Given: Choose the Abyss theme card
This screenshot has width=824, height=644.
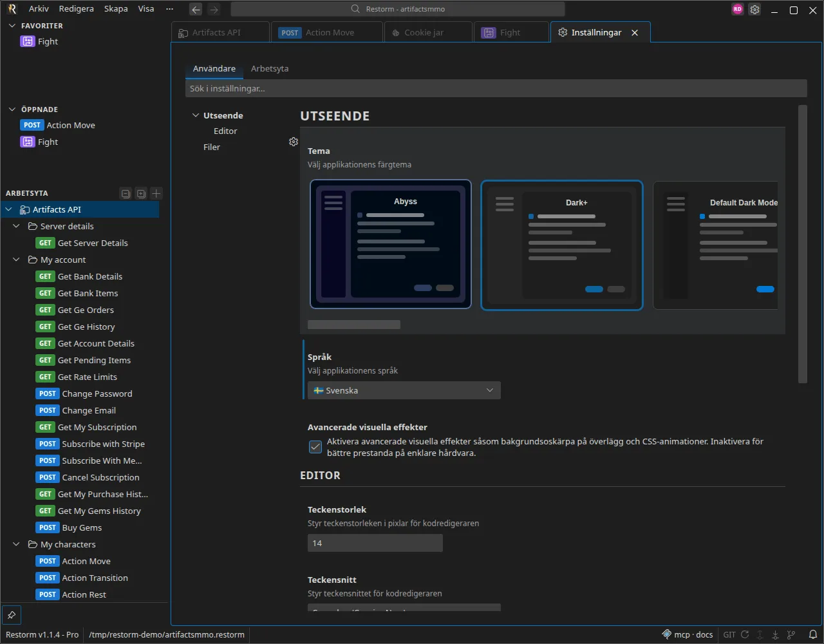Looking at the screenshot, I should point(391,244).
